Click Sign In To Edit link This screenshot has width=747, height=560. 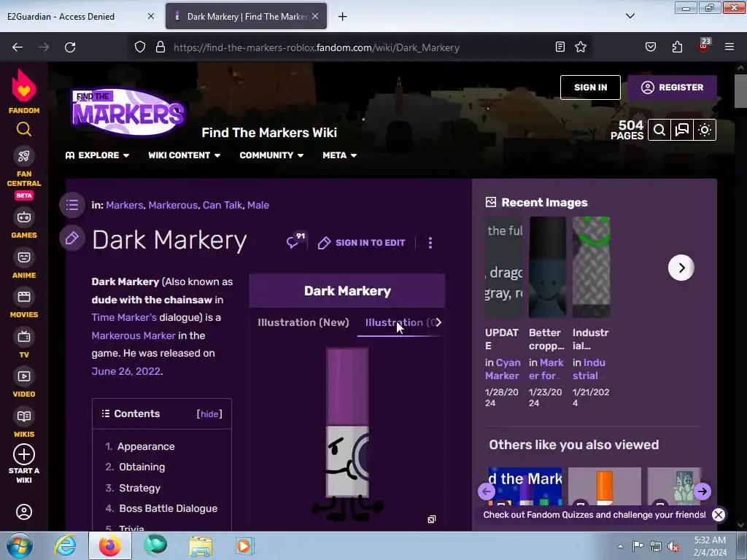point(362,243)
